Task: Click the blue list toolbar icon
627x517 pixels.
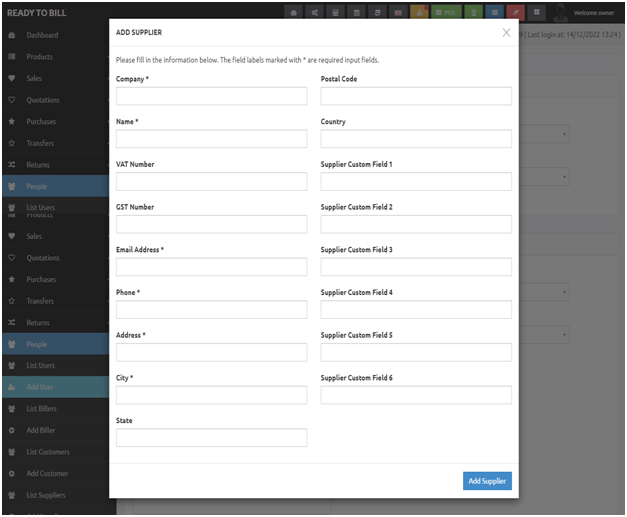Action: [x=495, y=12]
